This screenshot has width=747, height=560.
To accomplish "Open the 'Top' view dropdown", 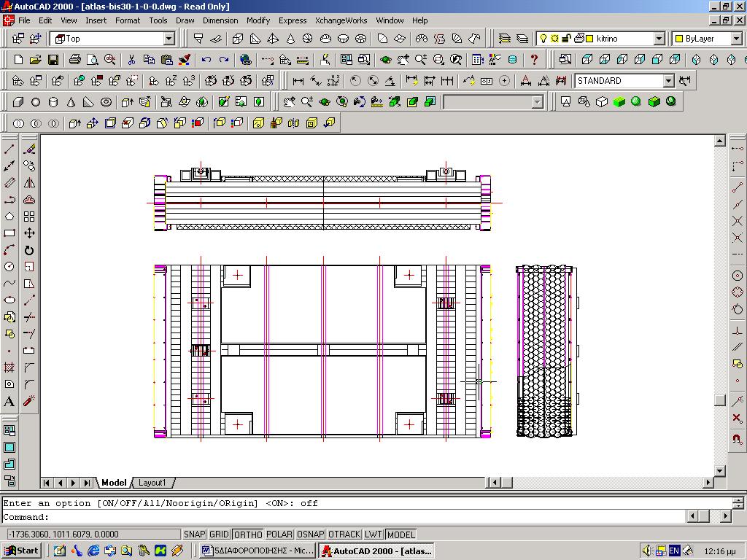I will coord(169,39).
